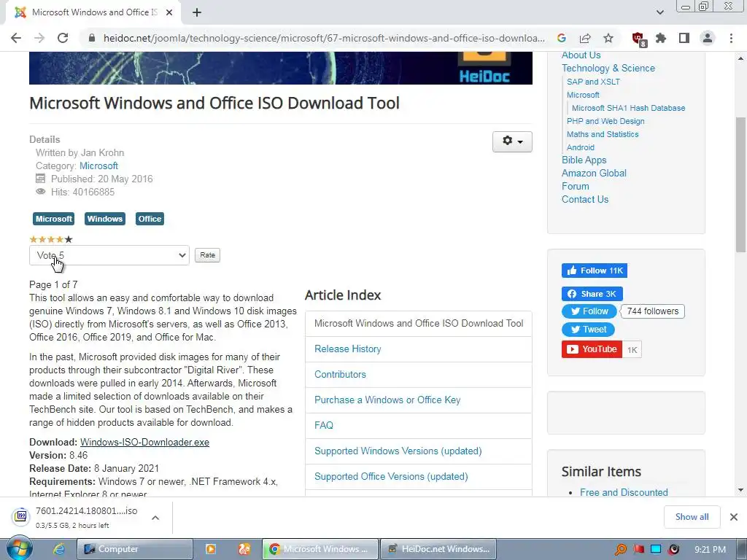Open the Vote 5 rating dropdown
This screenshot has width=747, height=560.
click(x=109, y=255)
